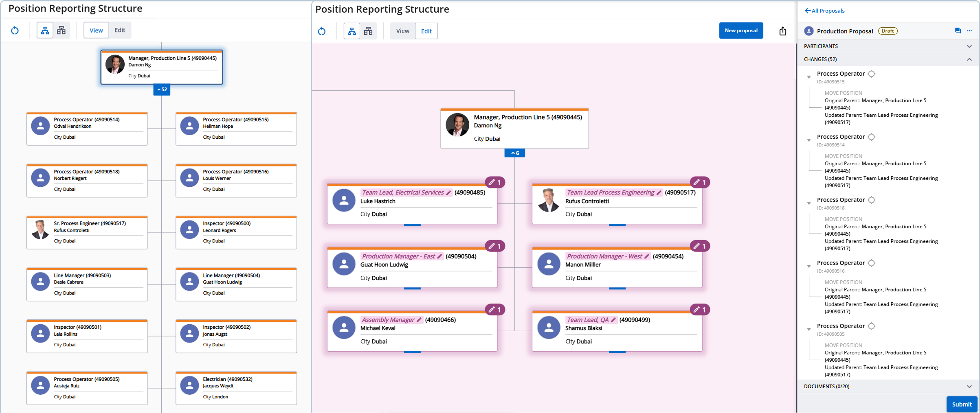Refresh the left Position Reporting Structure chart
This screenshot has height=413, width=980.
click(x=15, y=30)
